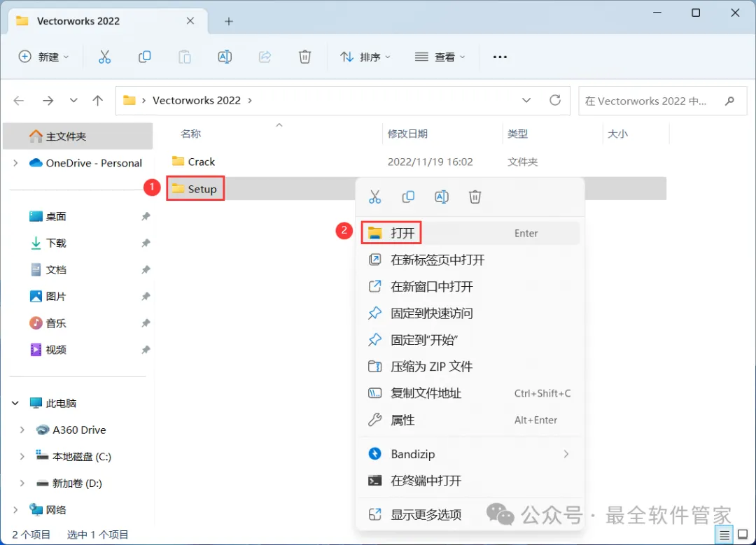Unpin 音乐 from quick access
Screen dimensions: 756x545
click(x=146, y=323)
